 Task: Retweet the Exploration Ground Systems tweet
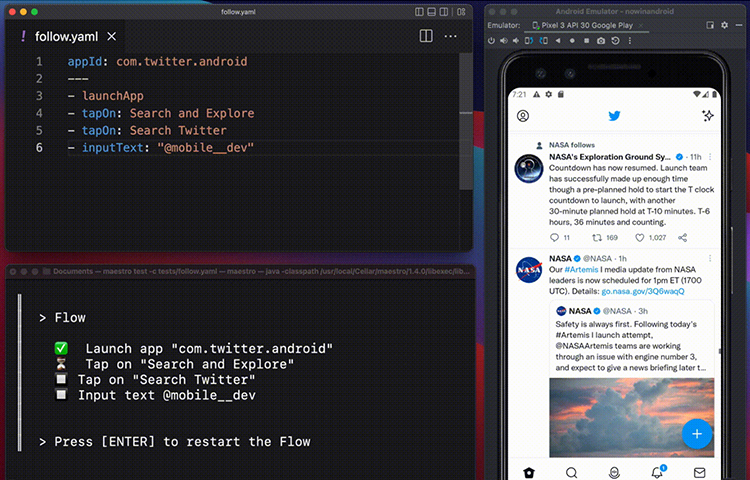point(597,238)
